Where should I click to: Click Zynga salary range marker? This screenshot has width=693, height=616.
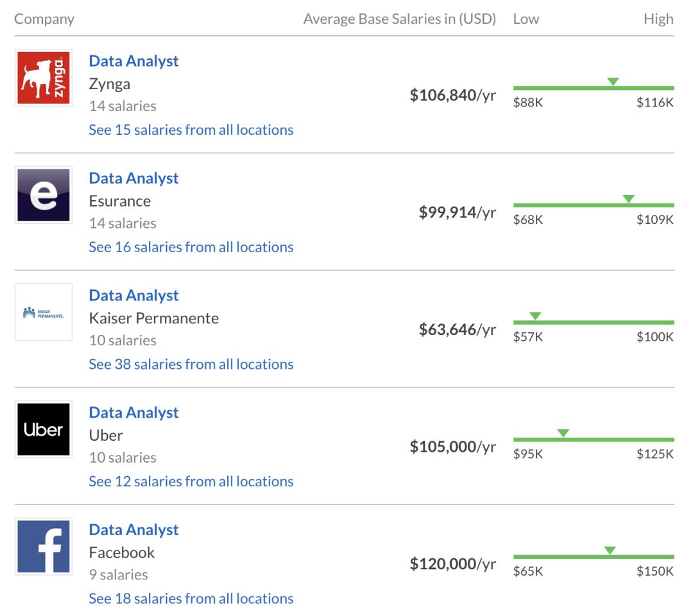point(613,81)
